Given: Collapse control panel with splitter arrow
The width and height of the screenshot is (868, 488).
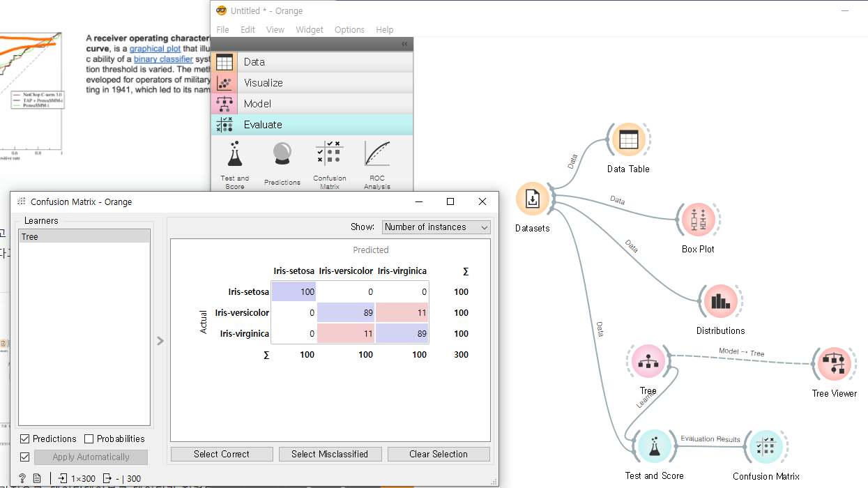Looking at the screenshot, I should click(x=160, y=341).
